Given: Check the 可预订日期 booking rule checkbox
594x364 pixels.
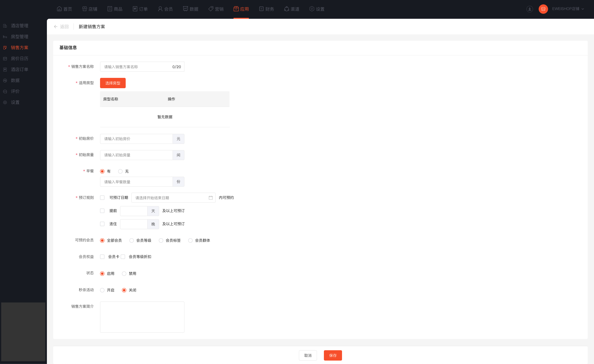Looking at the screenshot, I should (x=102, y=198).
